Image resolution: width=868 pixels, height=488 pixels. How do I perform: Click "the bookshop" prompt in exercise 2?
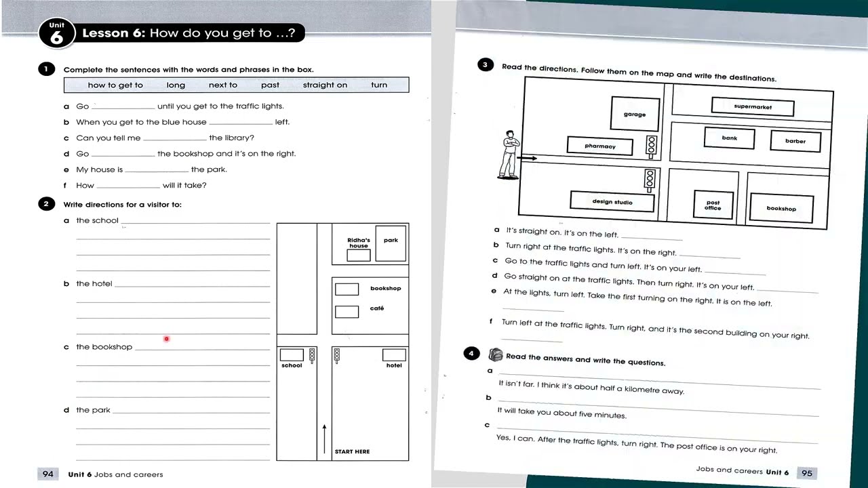tap(104, 347)
